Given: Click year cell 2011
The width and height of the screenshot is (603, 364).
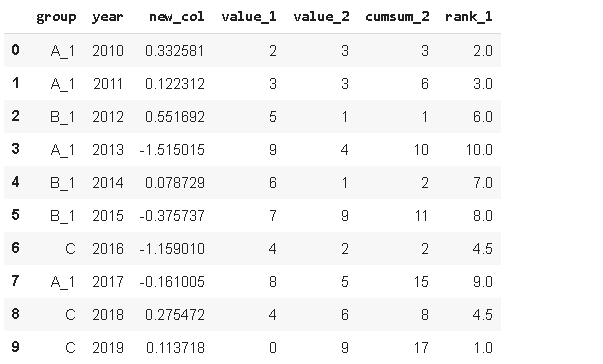Looking at the screenshot, I should (108, 84).
